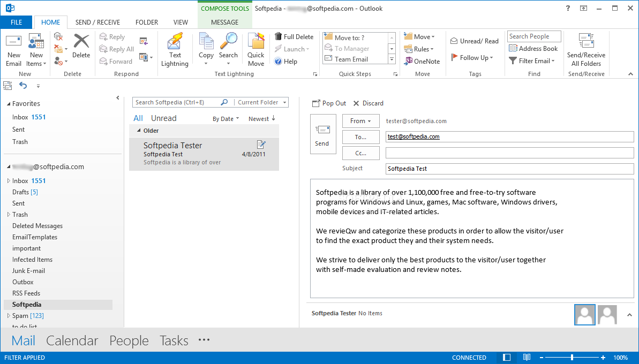Click Reply All in ribbon
Image resolution: width=639 pixels, height=364 pixels.
click(x=117, y=49)
